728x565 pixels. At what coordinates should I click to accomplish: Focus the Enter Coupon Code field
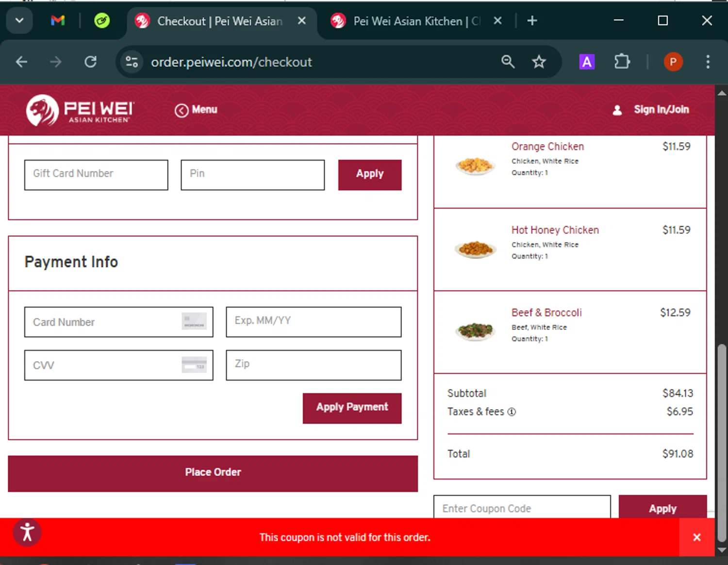click(522, 507)
